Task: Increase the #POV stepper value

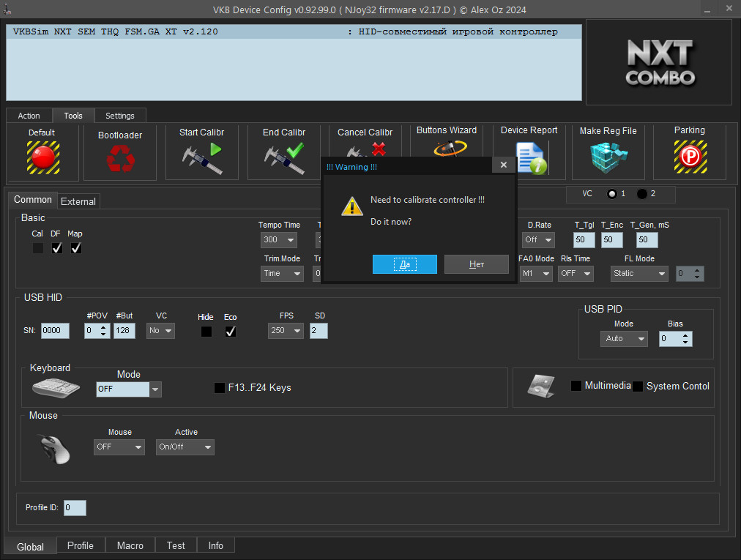Action: (x=103, y=326)
